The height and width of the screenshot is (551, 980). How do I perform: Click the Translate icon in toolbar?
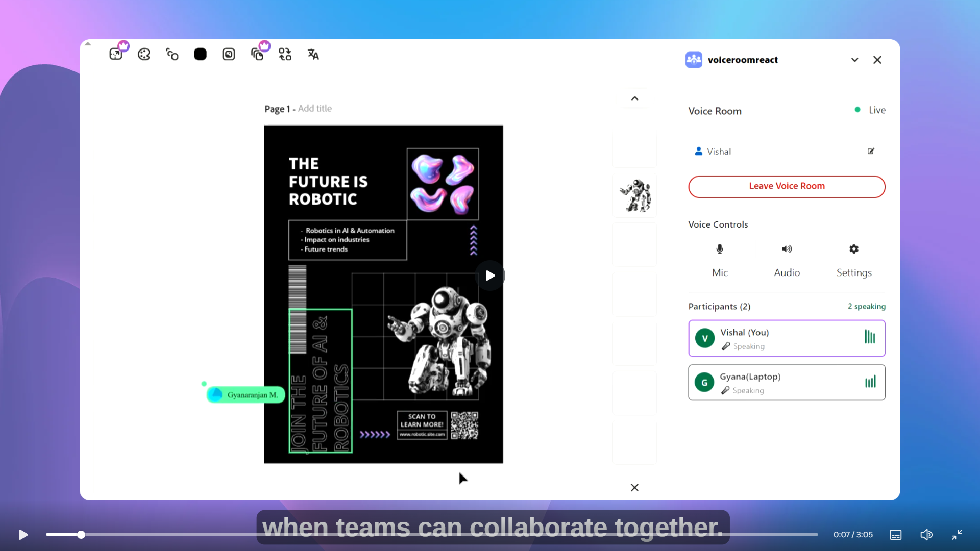tap(313, 54)
